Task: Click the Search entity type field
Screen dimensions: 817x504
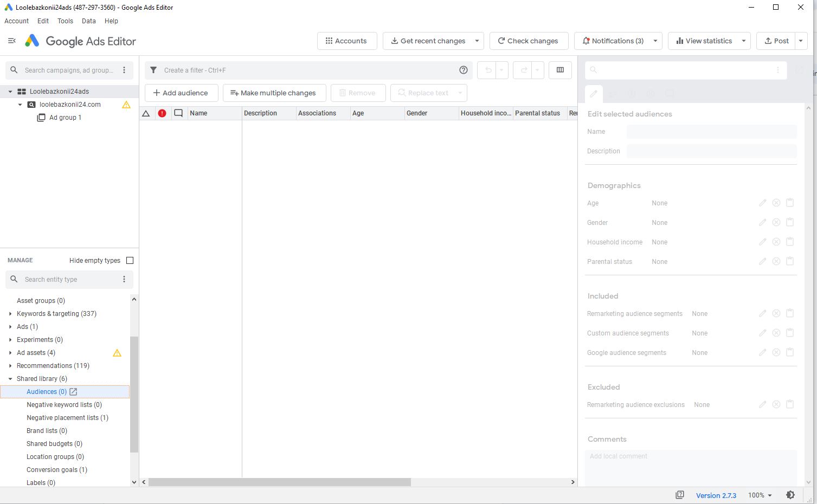Action: (x=69, y=279)
